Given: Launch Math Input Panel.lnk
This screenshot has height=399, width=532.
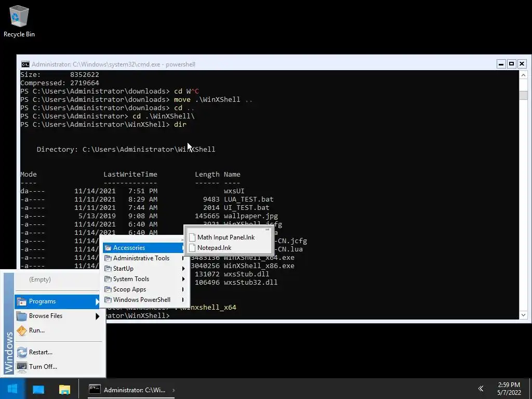Looking at the screenshot, I should [x=229, y=237].
